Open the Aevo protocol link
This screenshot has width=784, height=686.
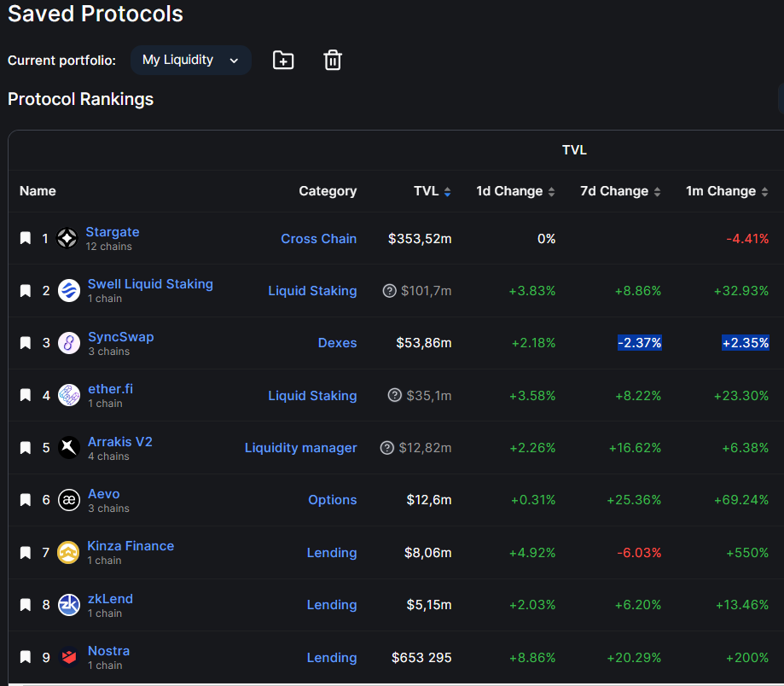coord(104,494)
